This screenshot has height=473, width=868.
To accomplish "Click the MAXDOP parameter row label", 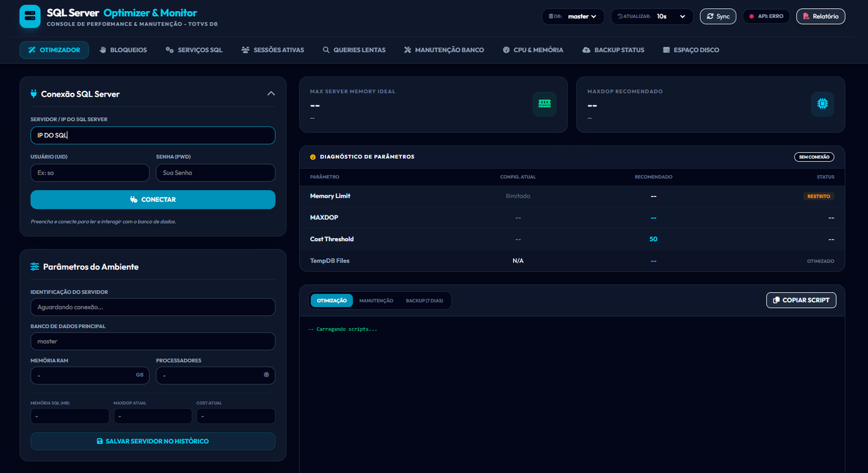I will click(x=324, y=218).
